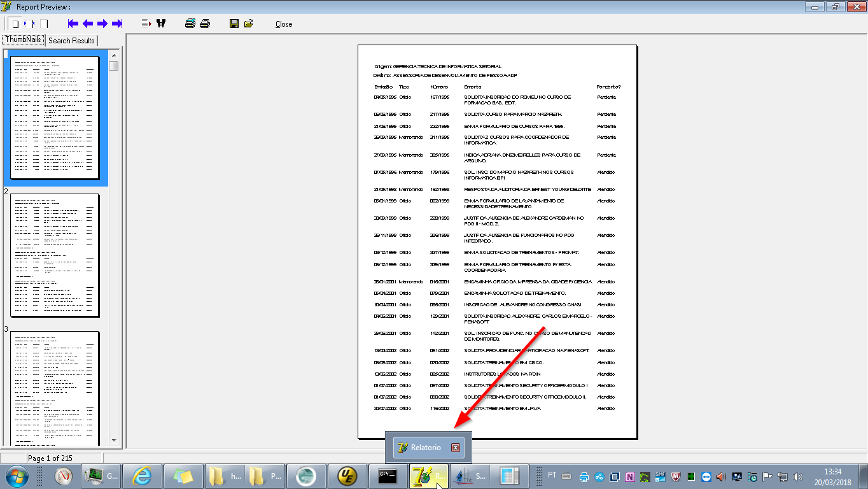Screen dimensions: 868x489
Task: Go to the first page of report
Action: coord(73,24)
